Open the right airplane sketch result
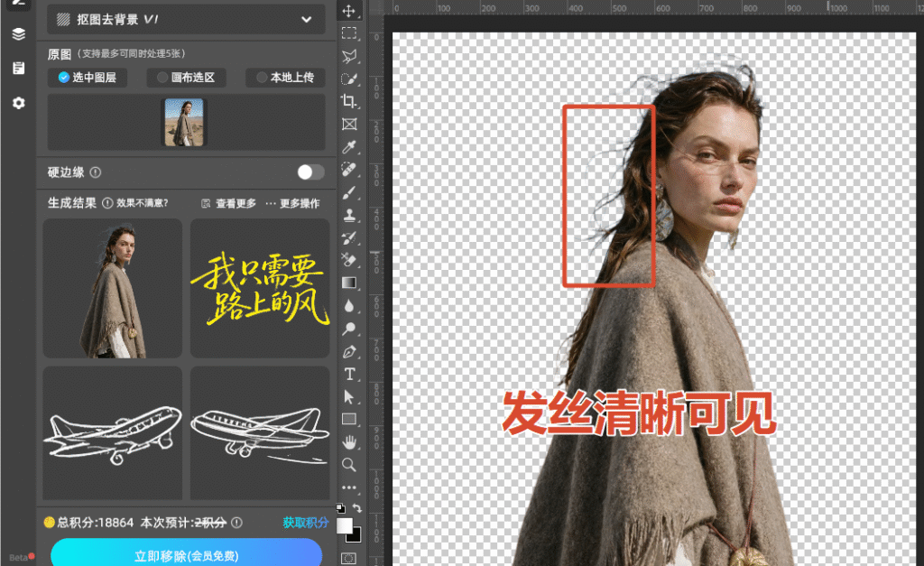Viewport: 924px width, 566px height. 260,432
